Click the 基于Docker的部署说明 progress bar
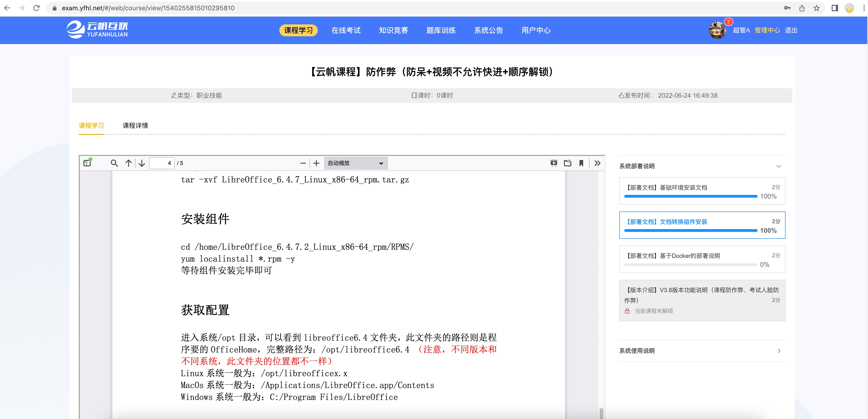The height and width of the screenshot is (419, 868). click(x=691, y=265)
